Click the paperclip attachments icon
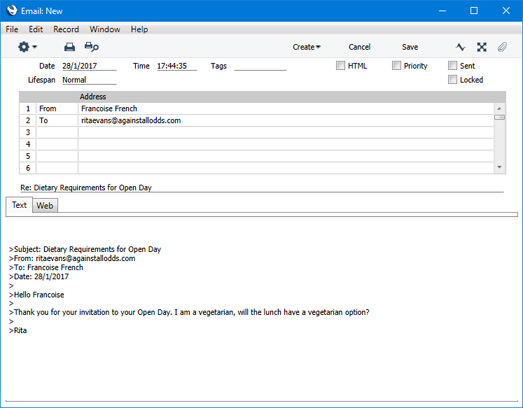 (x=502, y=47)
